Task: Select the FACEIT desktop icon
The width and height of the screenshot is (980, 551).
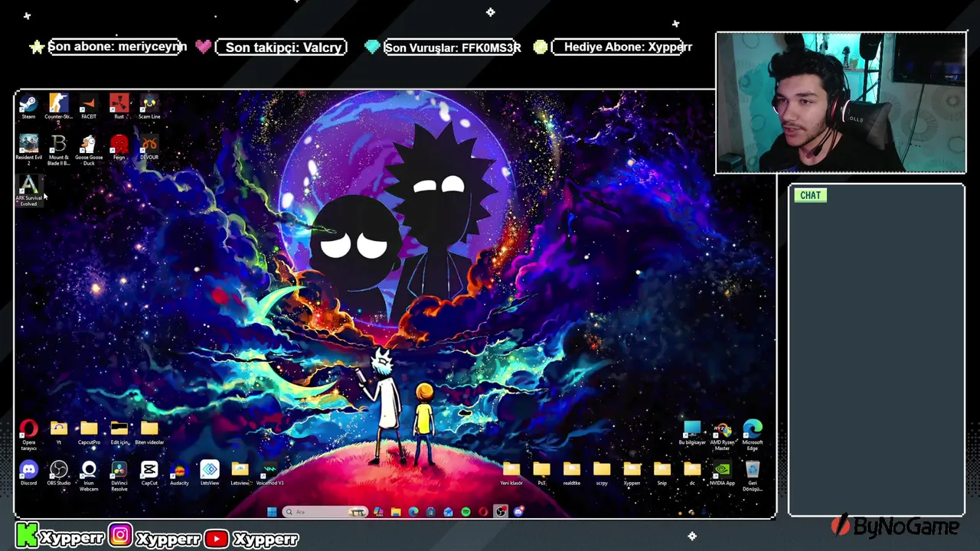Action: click(89, 106)
